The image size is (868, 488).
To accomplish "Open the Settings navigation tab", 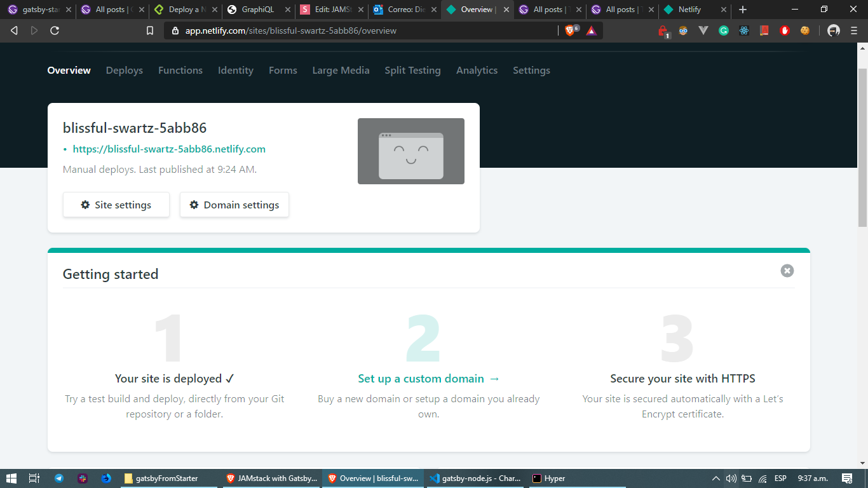I will click(x=531, y=71).
